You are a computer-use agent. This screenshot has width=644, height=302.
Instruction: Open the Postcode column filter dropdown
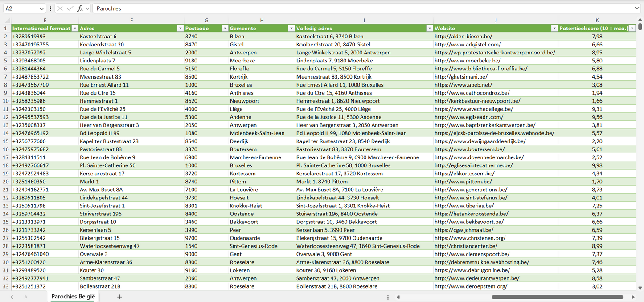225,29
